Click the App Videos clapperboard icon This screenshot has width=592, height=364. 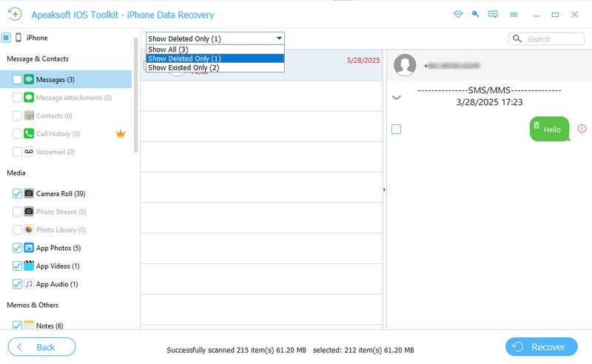tap(29, 266)
